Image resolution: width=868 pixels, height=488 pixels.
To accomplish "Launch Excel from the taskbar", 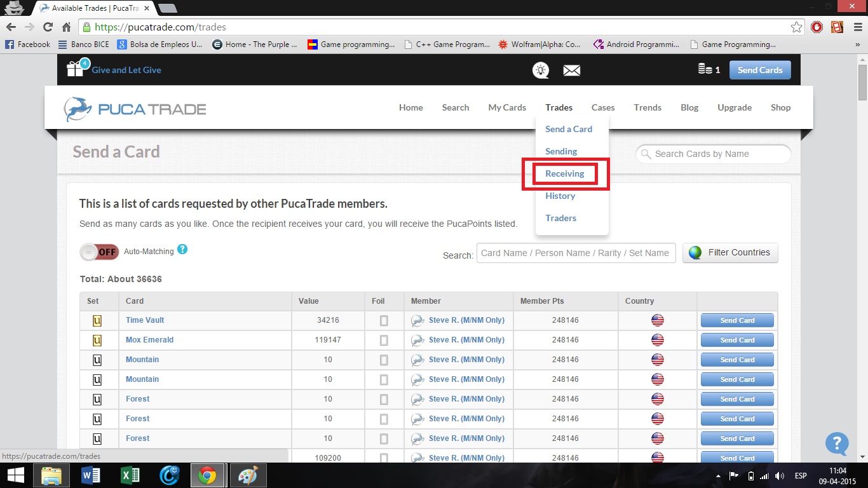I will (x=130, y=475).
